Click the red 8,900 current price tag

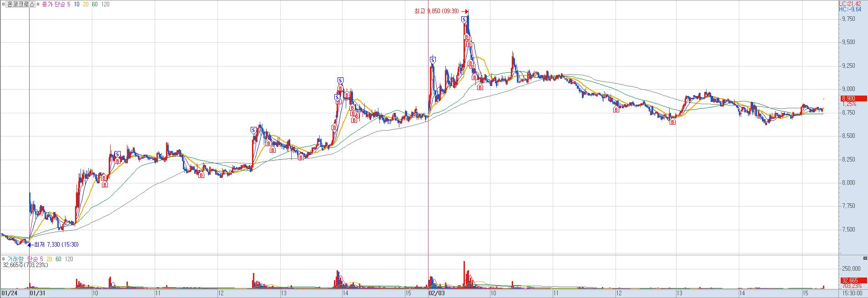[x=853, y=98]
